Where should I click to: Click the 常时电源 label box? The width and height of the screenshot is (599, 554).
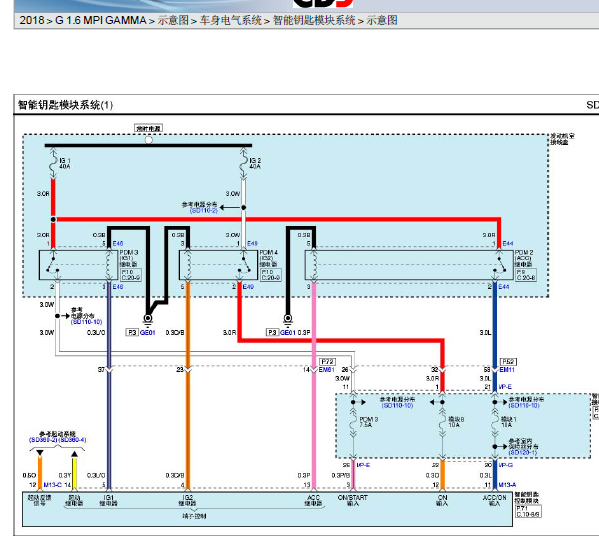tap(149, 128)
